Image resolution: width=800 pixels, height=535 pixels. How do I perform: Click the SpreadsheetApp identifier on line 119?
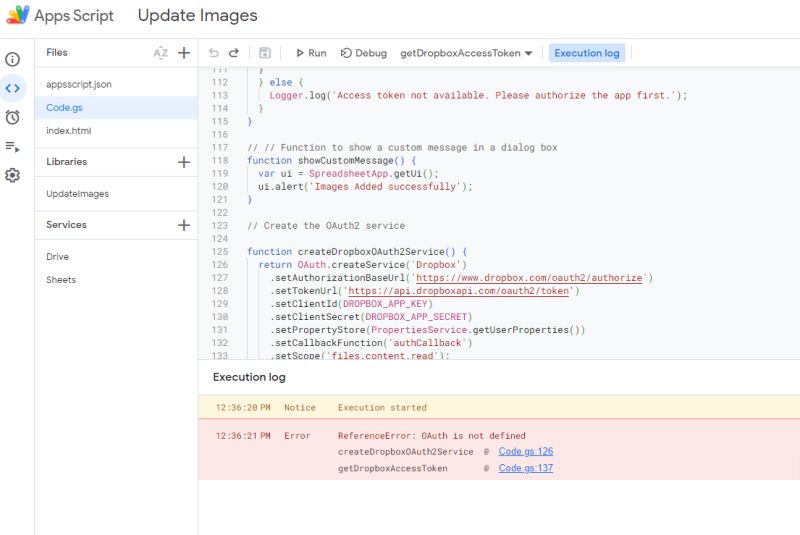click(348, 173)
